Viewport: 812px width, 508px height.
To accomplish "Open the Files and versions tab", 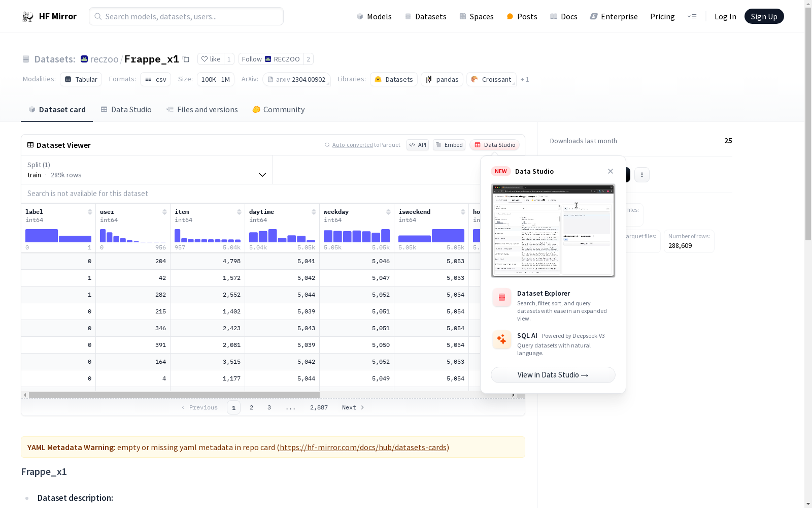I will (x=202, y=110).
